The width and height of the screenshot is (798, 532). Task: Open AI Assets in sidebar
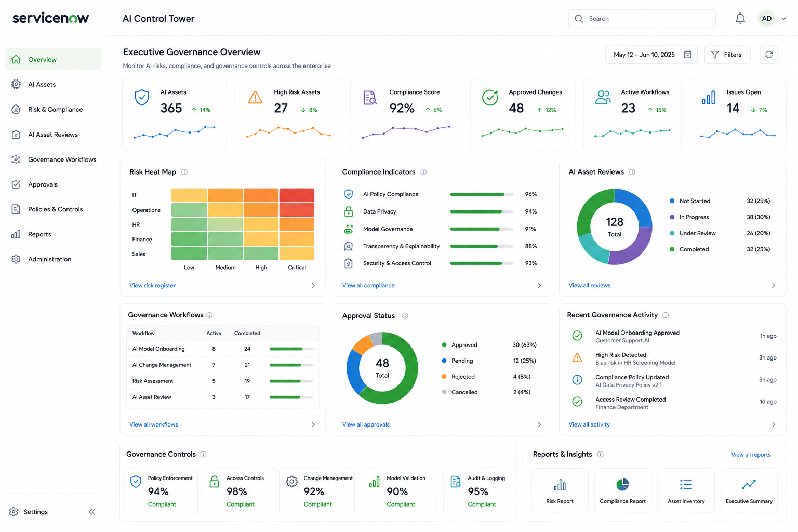click(54, 84)
